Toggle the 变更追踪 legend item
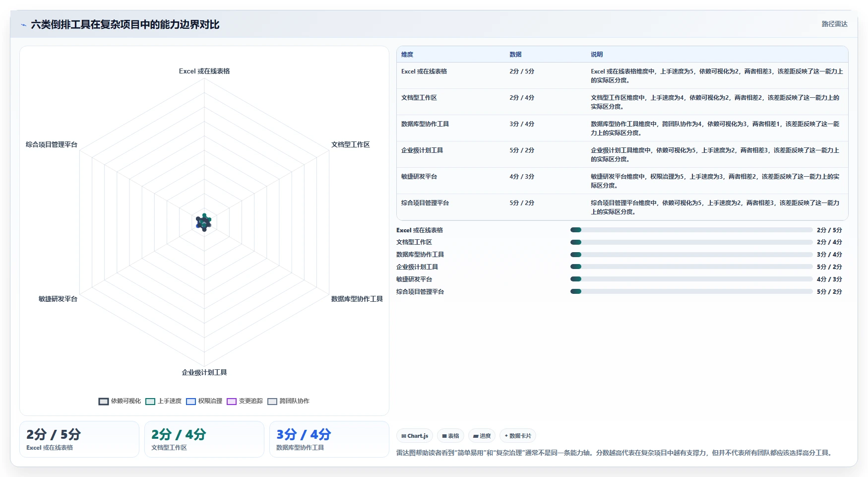Viewport: 868px width, 477px height. tap(245, 401)
